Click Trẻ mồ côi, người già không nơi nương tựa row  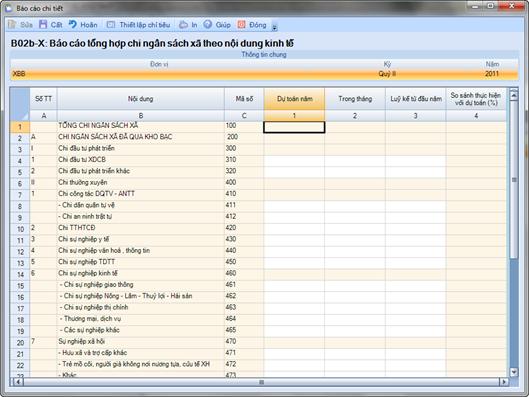(x=134, y=364)
